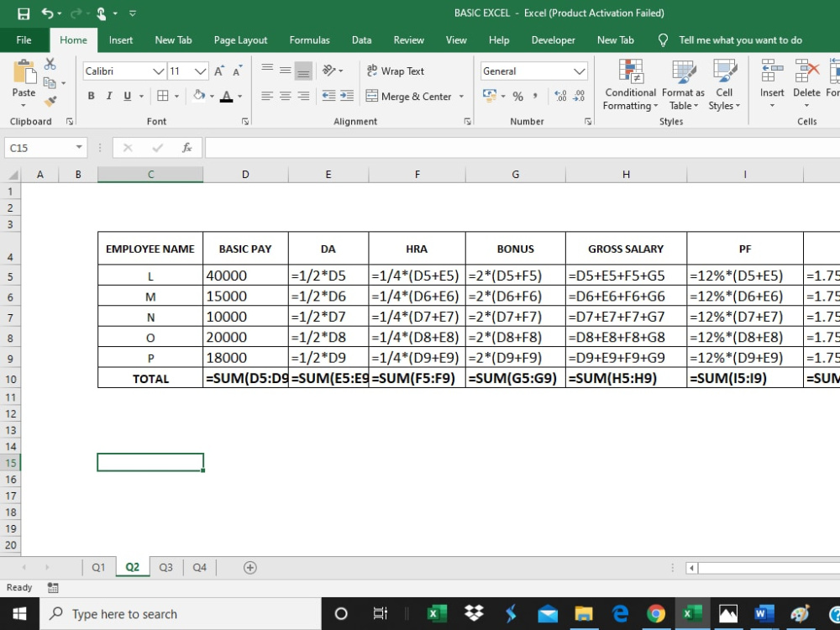
Task: Select the Format Painter brush
Action: 50,102
